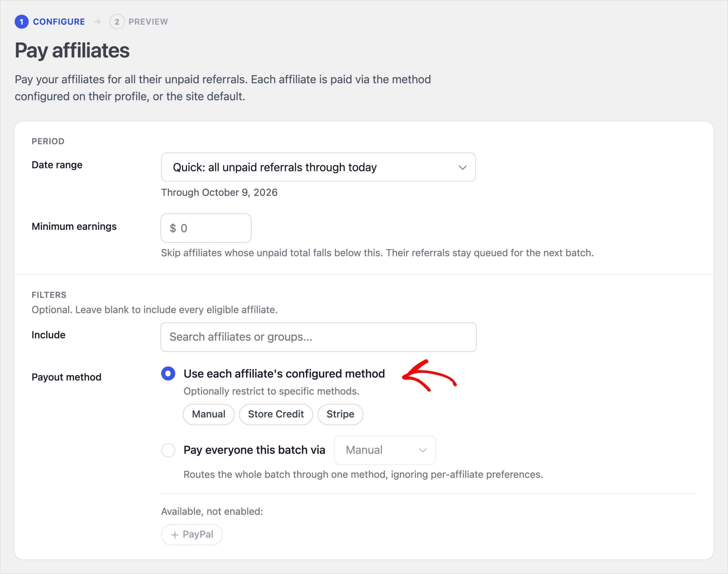Click the PERIOD section heading

click(48, 141)
